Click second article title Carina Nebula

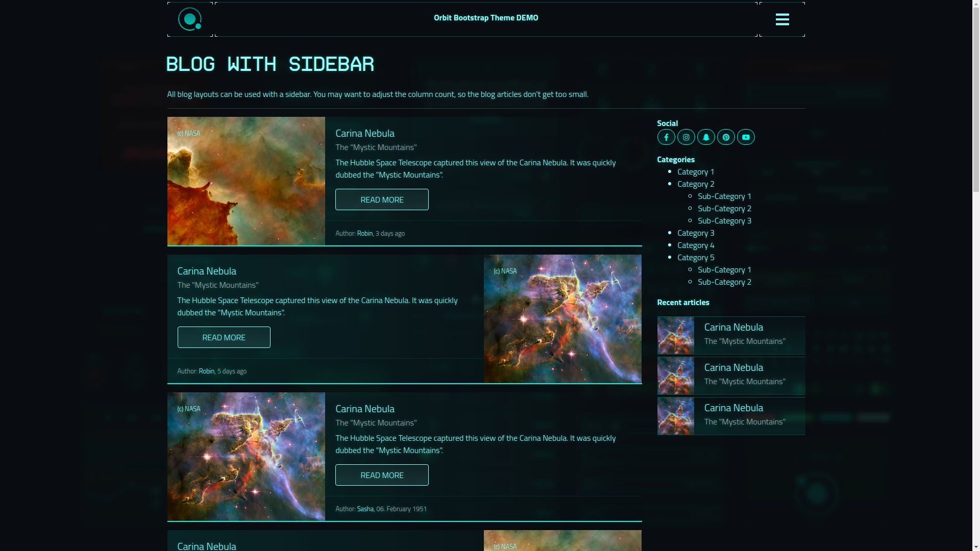pyautogui.click(x=206, y=271)
